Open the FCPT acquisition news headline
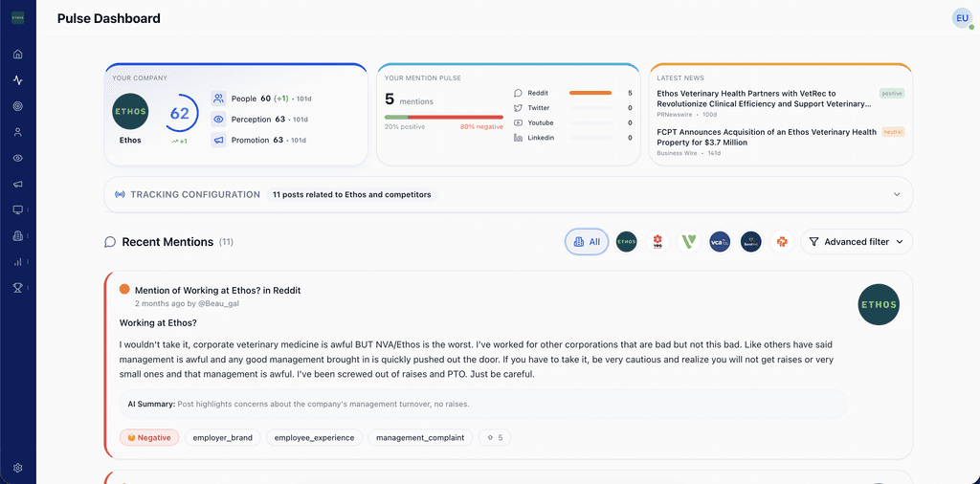The width and height of the screenshot is (980, 484). pyautogui.click(x=767, y=138)
